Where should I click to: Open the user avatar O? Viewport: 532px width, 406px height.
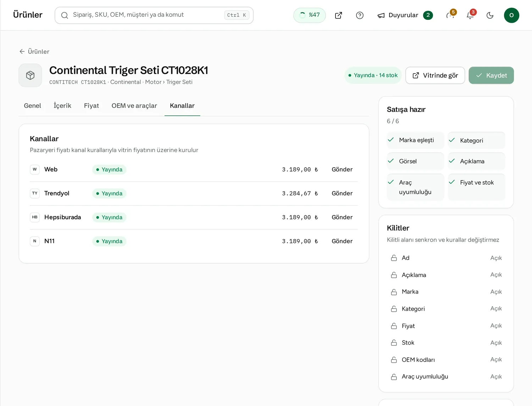[511, 15]
